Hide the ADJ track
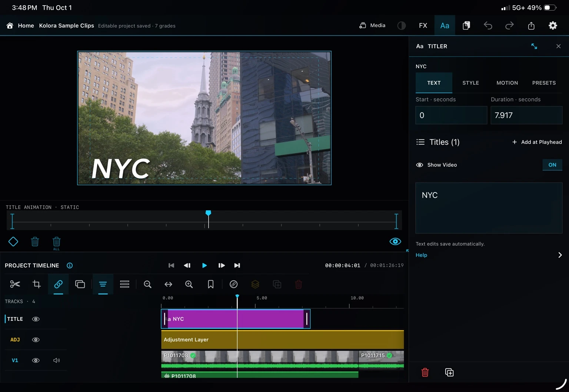This screenshot has height=392, width=569. (36, 340)
